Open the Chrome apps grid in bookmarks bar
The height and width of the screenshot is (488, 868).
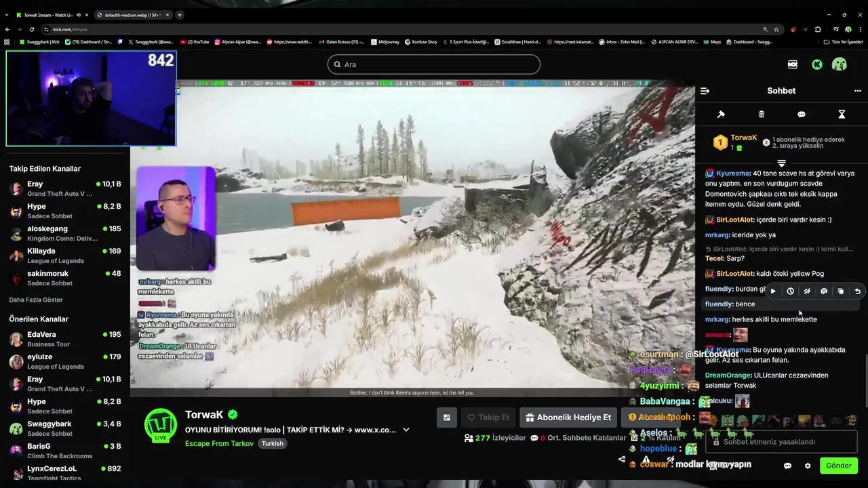pos(7,42)
